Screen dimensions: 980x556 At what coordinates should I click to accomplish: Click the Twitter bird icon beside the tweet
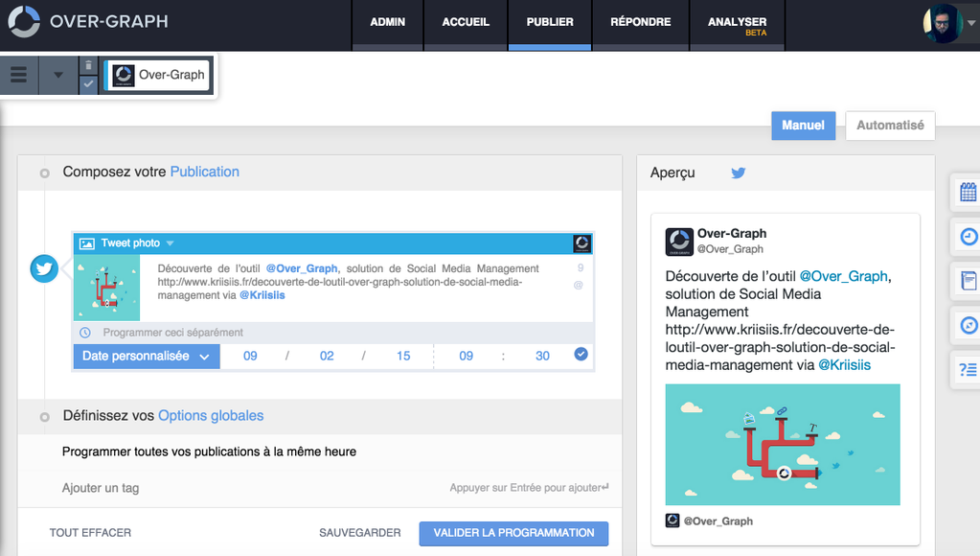click(x=44, y=269)
